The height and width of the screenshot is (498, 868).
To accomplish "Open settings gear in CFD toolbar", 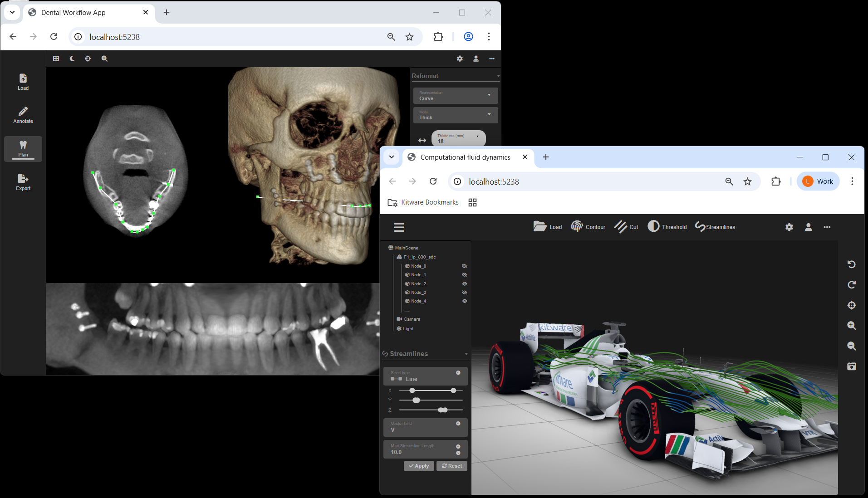I will [x=789, y=227].
